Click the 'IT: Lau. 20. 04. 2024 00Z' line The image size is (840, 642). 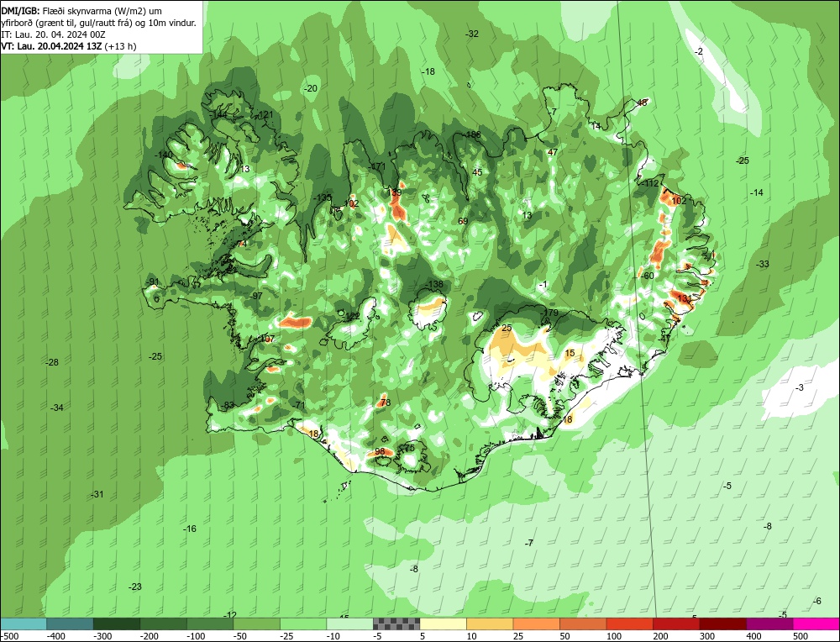(x=54, y=34)
